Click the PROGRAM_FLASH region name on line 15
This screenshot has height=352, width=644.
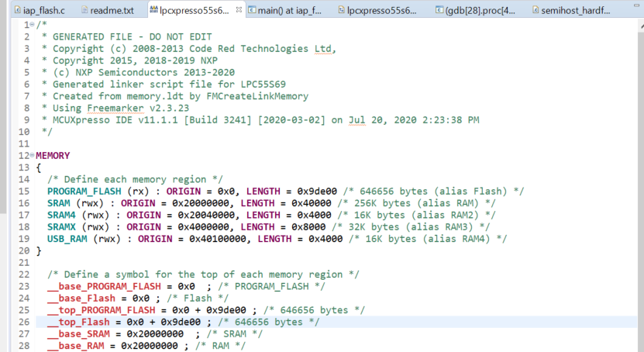click(84, 192)
